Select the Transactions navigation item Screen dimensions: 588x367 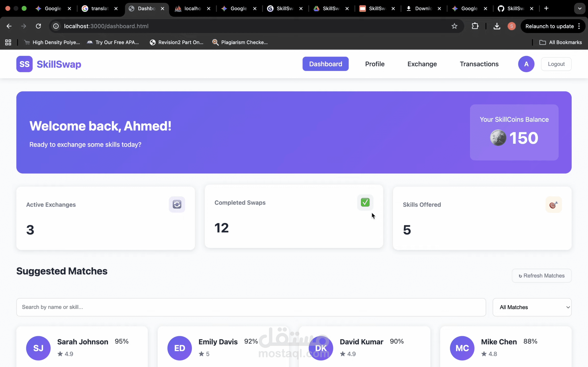click(x=479, y=64)
